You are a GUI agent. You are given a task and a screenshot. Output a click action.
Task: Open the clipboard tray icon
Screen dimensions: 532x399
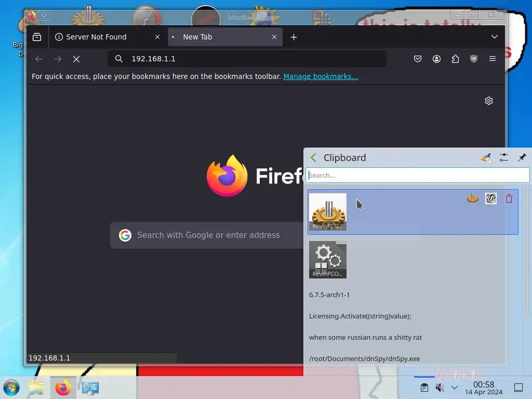tap(424, 388)
